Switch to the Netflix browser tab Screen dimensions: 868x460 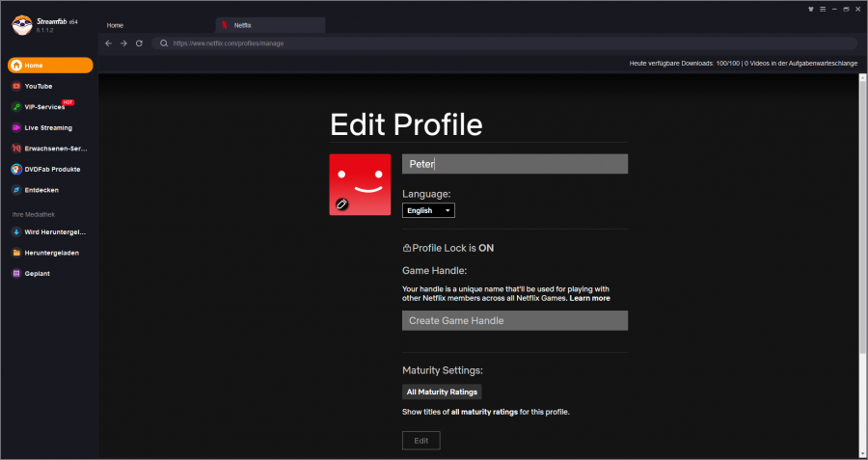coord(270,25)
